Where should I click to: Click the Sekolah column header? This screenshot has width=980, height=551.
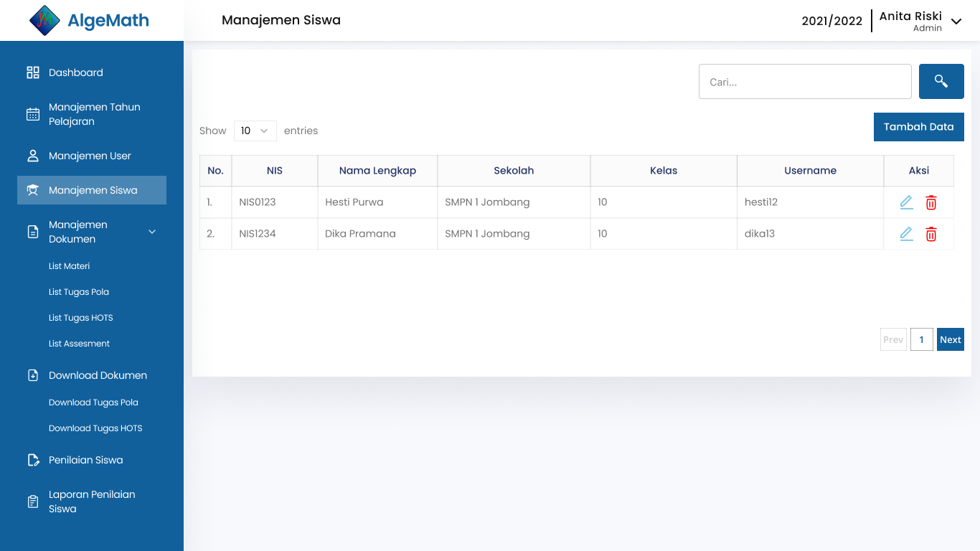point(514,171)
